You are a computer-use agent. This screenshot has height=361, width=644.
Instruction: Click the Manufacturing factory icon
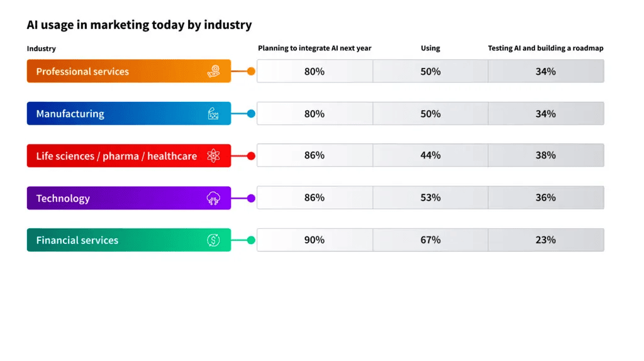(213, 113)
